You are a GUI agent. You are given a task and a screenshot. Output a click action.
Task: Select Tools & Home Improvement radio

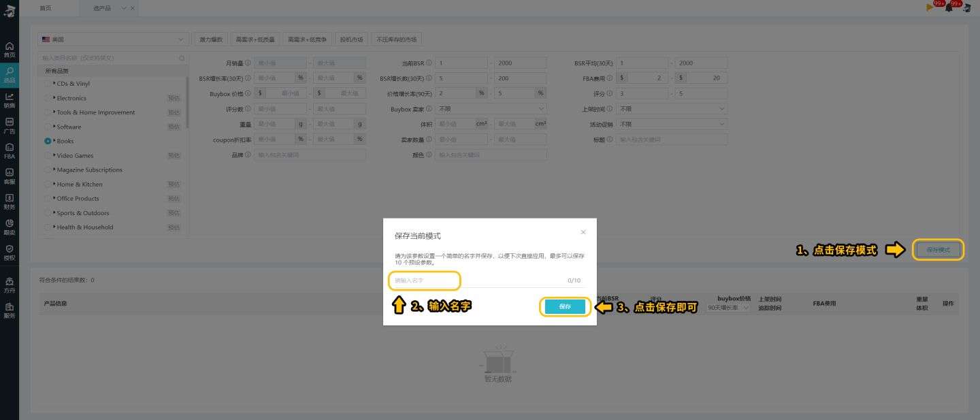coord(48,112)
